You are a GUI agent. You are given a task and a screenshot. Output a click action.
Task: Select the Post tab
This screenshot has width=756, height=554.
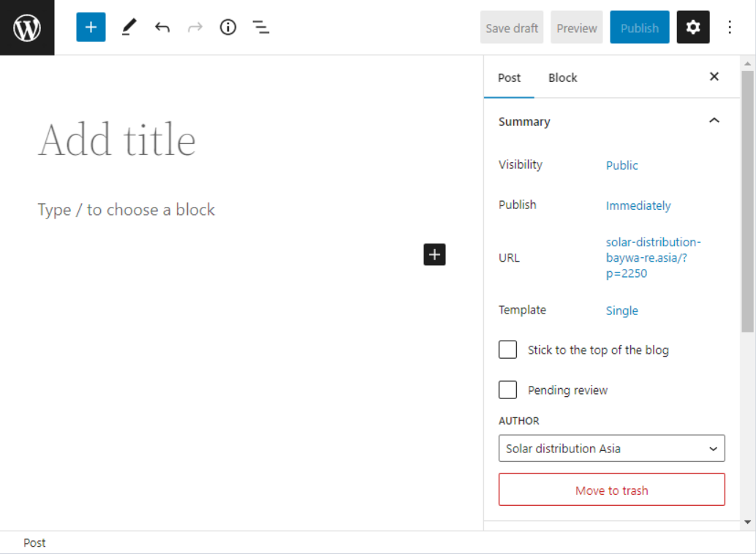tap(509, 77)
